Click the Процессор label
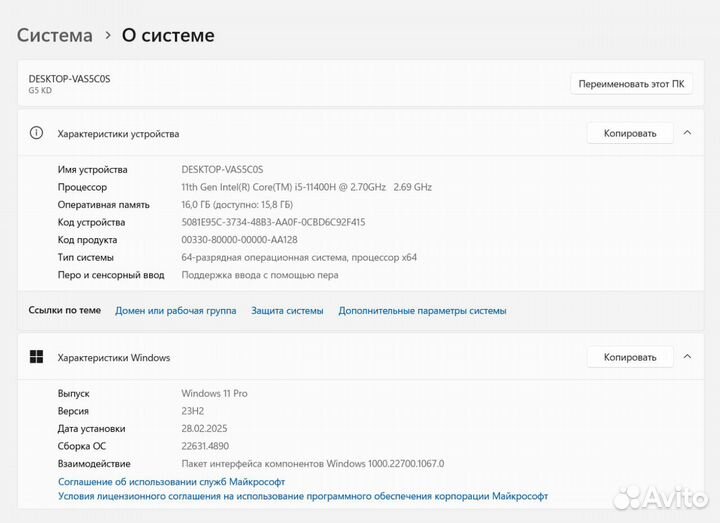 tap(82, 187)
